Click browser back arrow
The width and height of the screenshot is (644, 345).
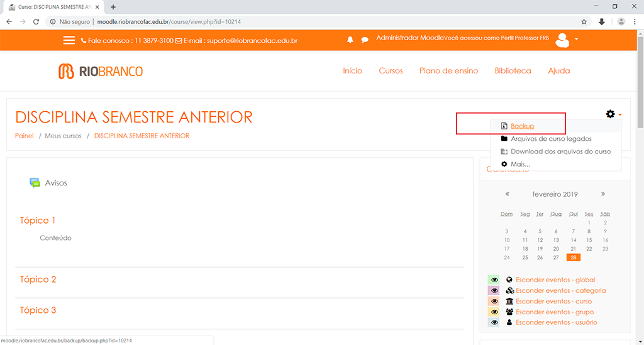9,22
